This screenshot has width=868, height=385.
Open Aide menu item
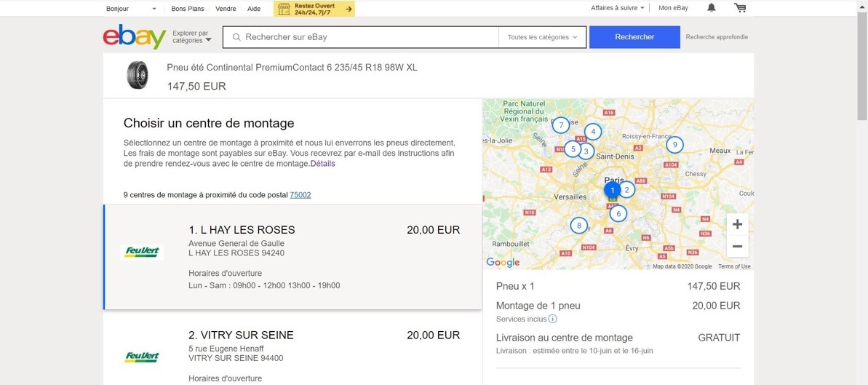pos(254,9)
